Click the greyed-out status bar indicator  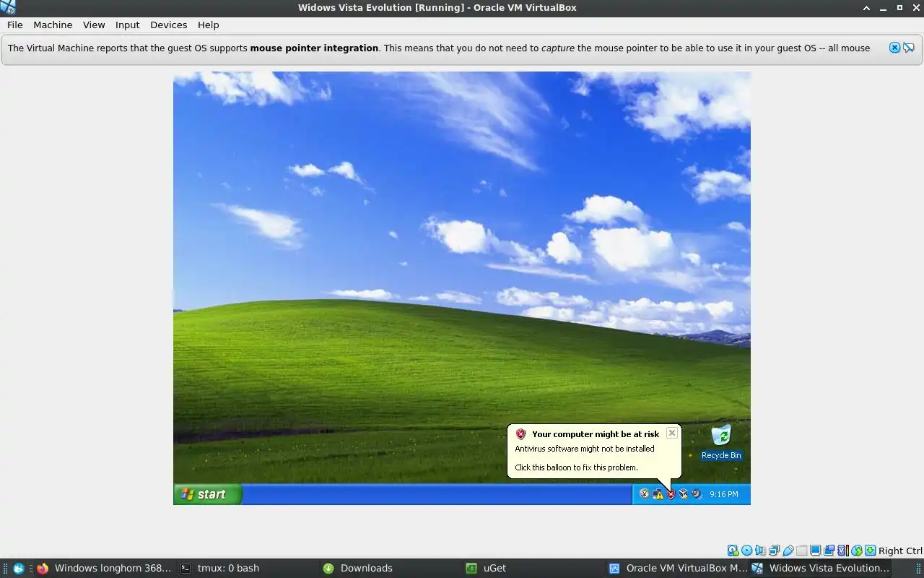point(801,551)
